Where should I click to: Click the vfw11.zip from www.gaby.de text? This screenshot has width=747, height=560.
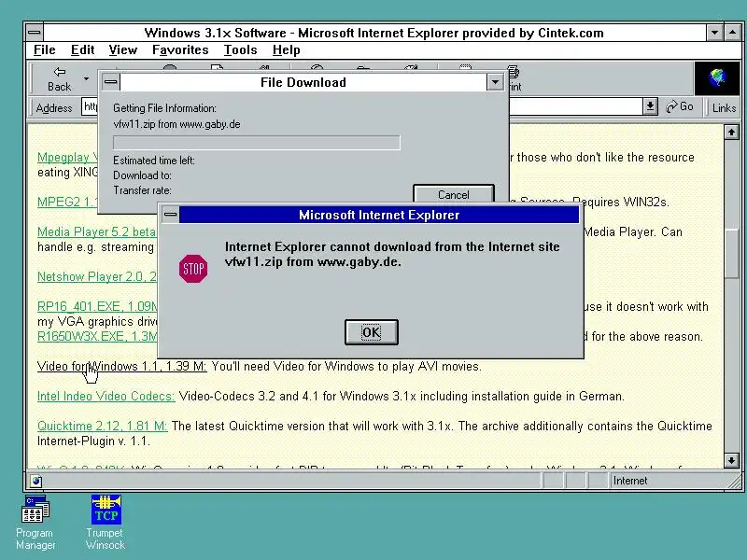coord(176,124)
